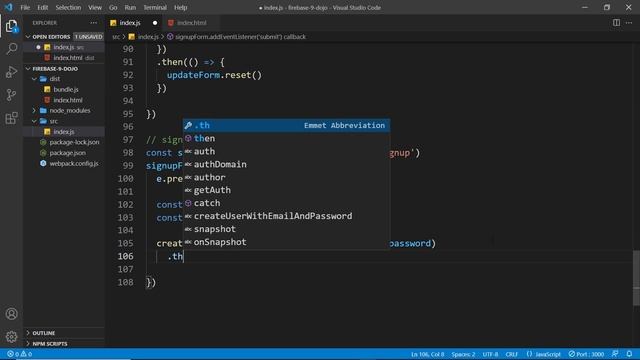Open notifications bell in status bar

tap(629, 354)
